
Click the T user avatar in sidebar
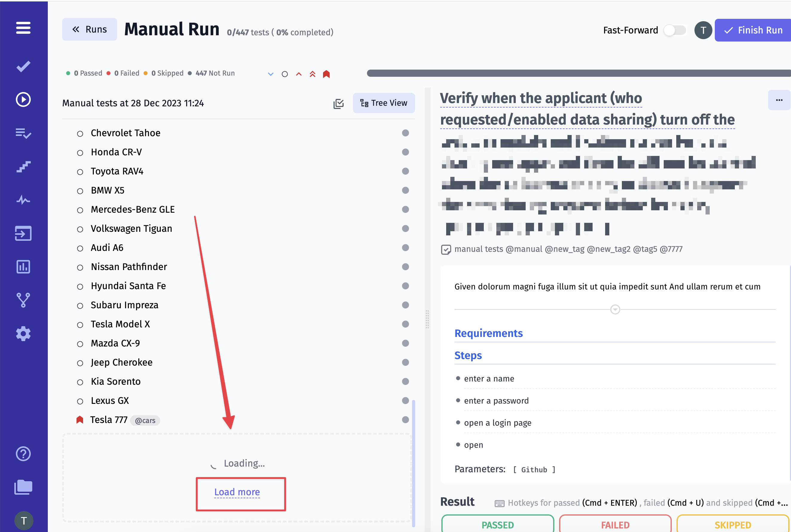24,520
